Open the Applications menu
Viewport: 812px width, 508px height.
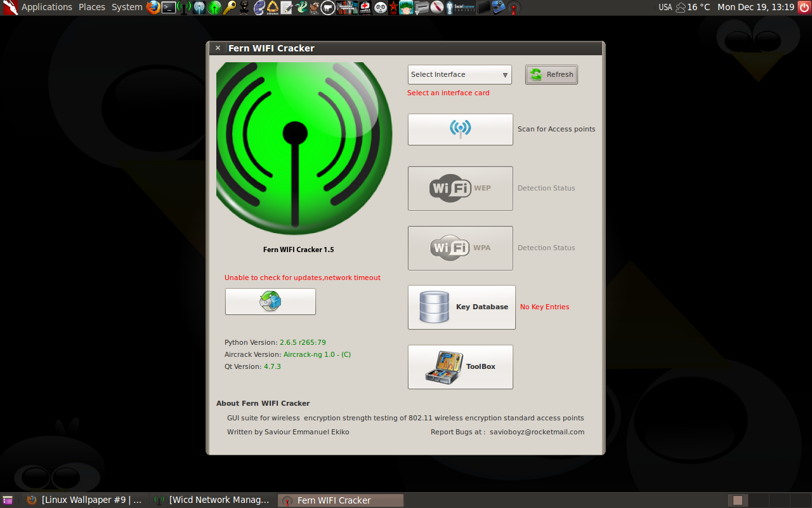coord(47,7)
